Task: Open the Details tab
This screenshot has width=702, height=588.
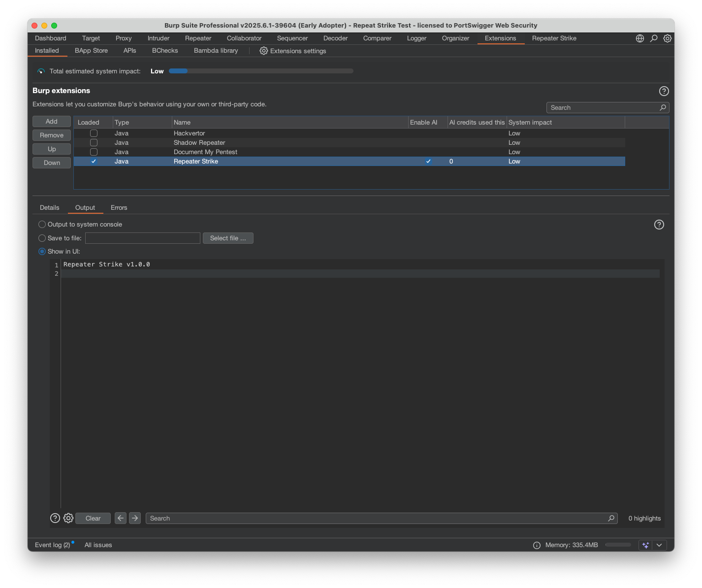Action: [50, 208]
